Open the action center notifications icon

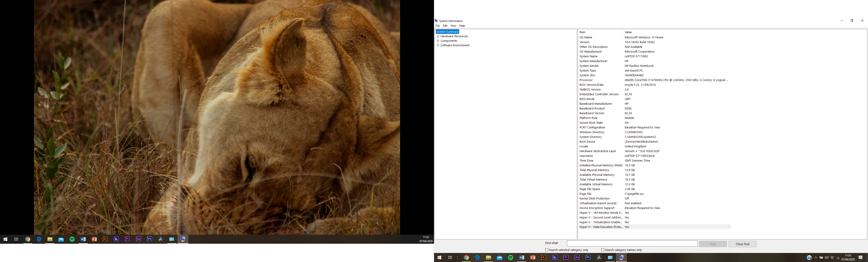tap(861, 258)
